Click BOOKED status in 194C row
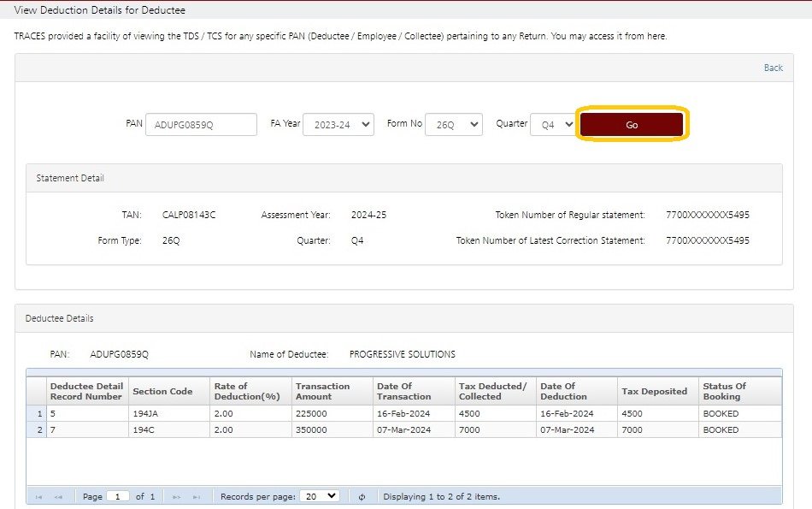This screenshot has height=509, width=812. tap(740, 429)
